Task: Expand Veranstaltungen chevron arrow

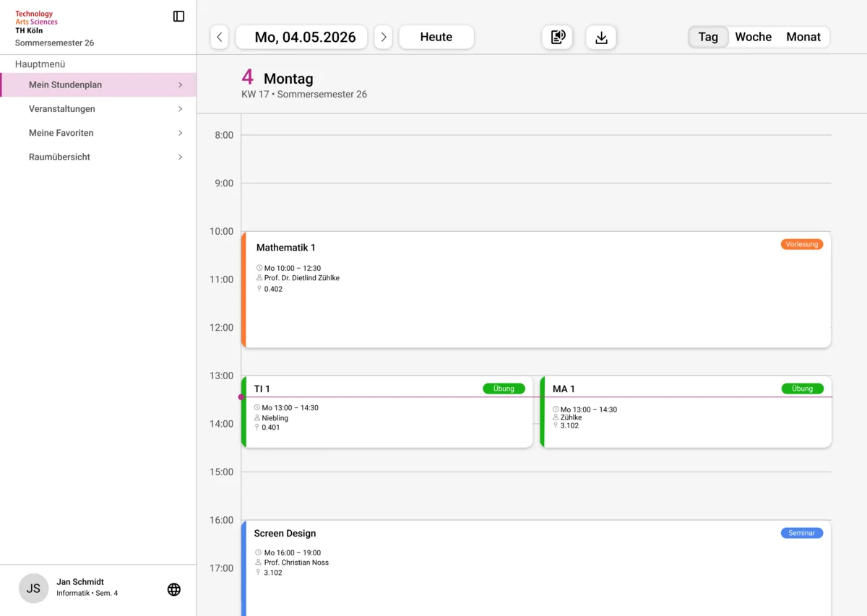Action: coord(180,109)
